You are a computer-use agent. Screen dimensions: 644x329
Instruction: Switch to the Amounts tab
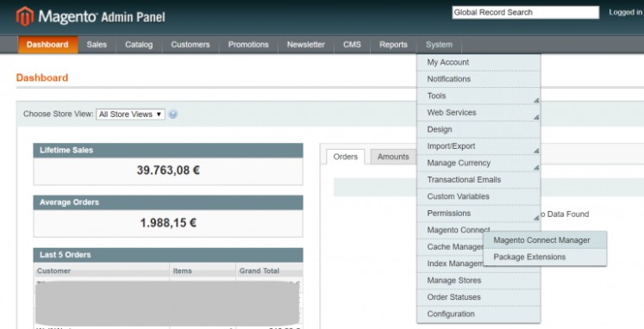(393, 157)
